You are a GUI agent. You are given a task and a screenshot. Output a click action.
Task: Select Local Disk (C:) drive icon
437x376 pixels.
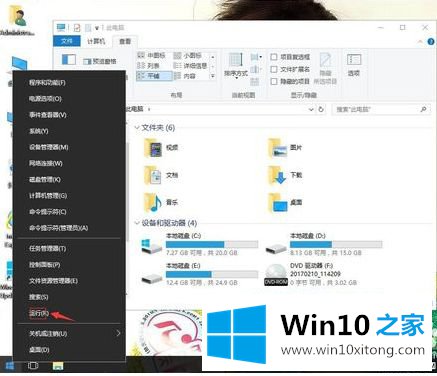coord(152,246)
